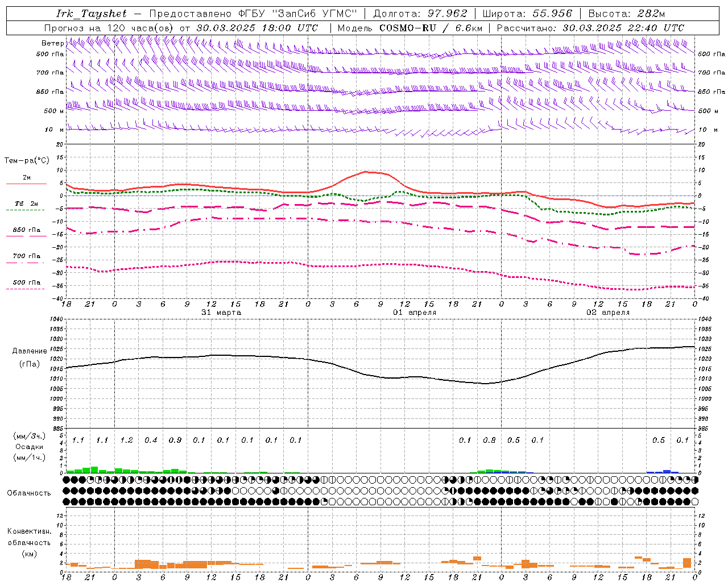Screen dimensions: 728x582
Task: Click the Давление label
Action: pyautogui.click(x=30, y=351)
